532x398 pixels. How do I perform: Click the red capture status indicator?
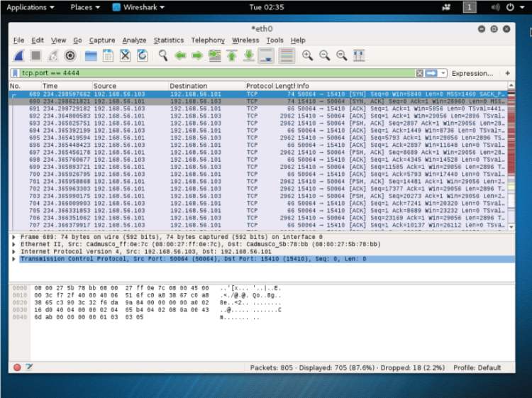tap(17, 367)
